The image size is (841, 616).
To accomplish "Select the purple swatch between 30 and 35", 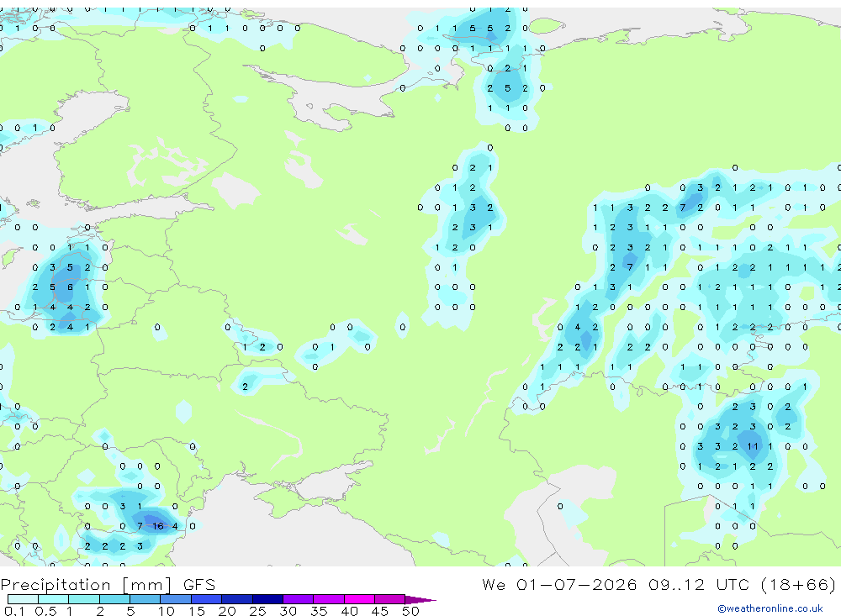I will [x=299, y=599].
